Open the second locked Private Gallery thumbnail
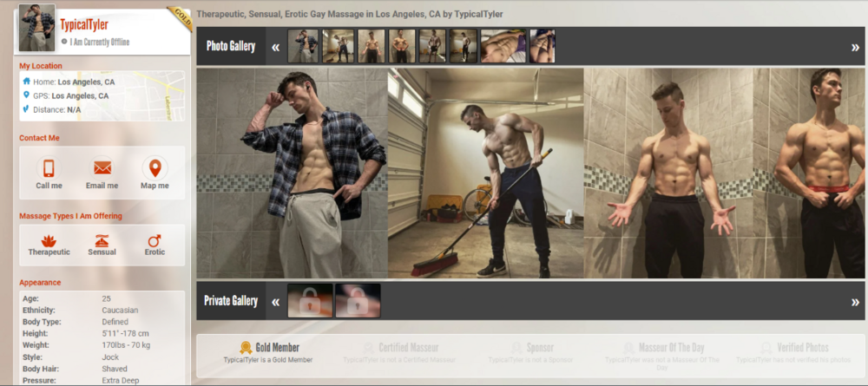The height and width of the screenshot is (386, 868). click(x=358, y=301)
